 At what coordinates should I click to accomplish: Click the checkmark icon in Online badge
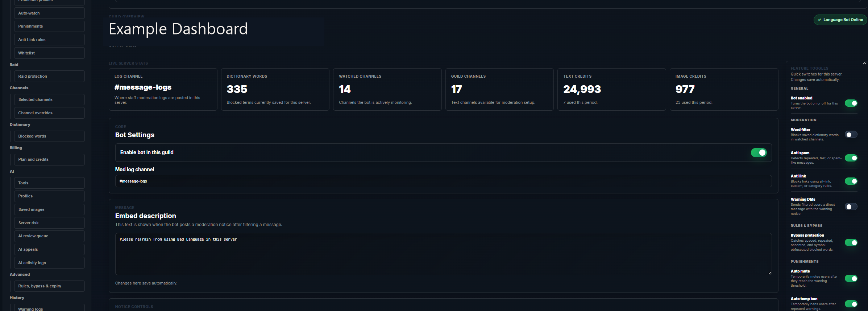[819, 20]
